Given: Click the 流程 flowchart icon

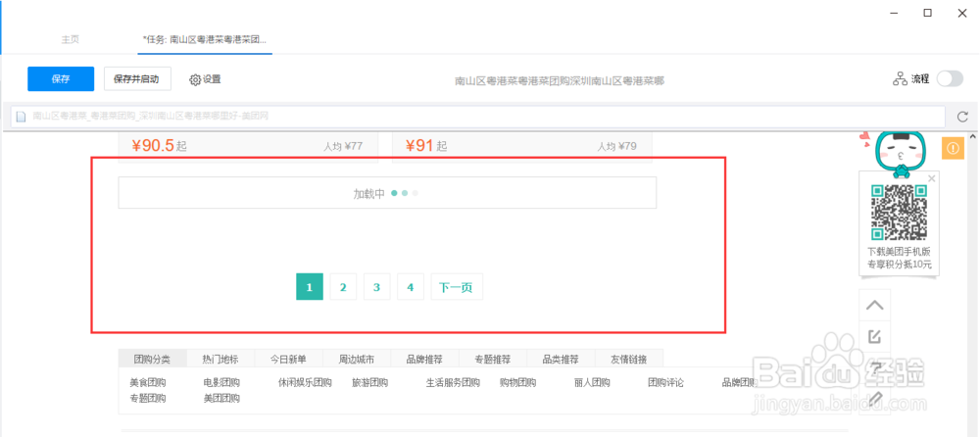Looking at the screenshot, I should tap(900, 78).
